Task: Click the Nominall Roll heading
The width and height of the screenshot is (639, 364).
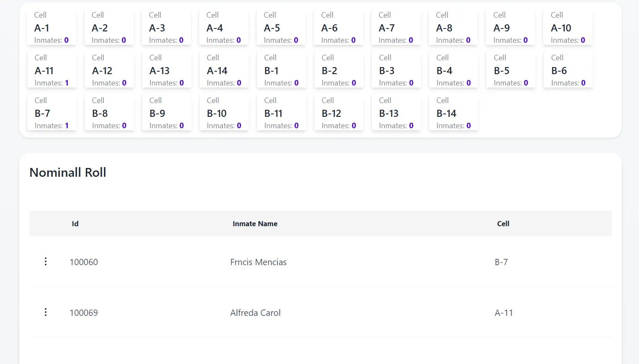Action: (68, 173)
